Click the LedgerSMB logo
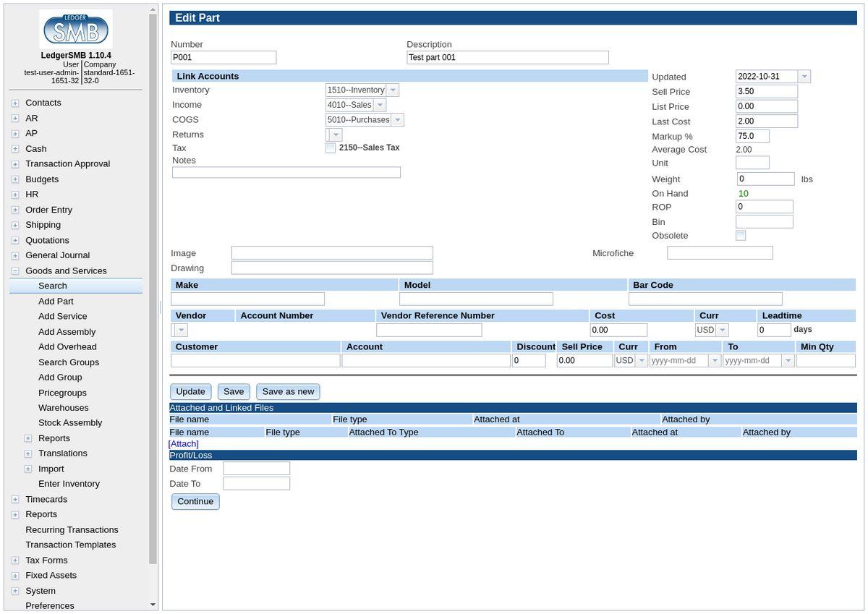 [x=76, y=30]
